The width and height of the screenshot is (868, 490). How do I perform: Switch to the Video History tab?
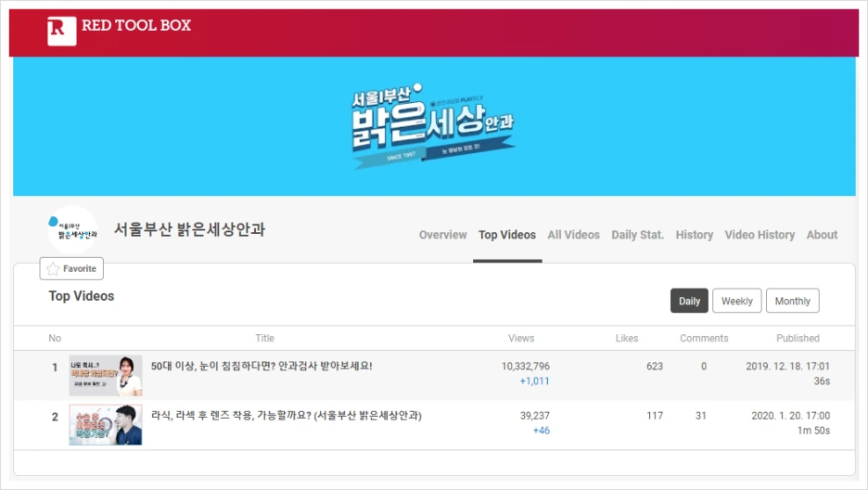[759, 235]
